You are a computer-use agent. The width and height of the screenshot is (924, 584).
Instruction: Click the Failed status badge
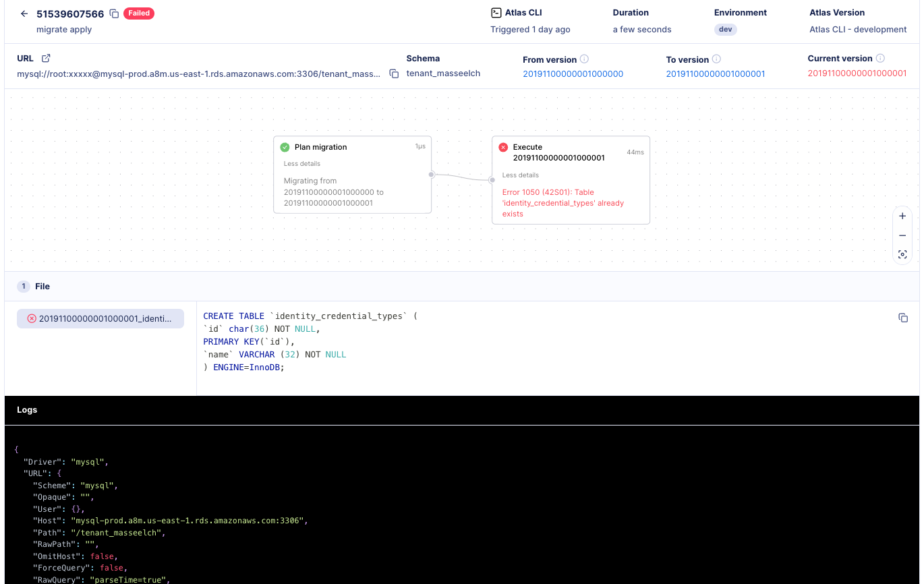pyautogui.click(x=138, y=13)
